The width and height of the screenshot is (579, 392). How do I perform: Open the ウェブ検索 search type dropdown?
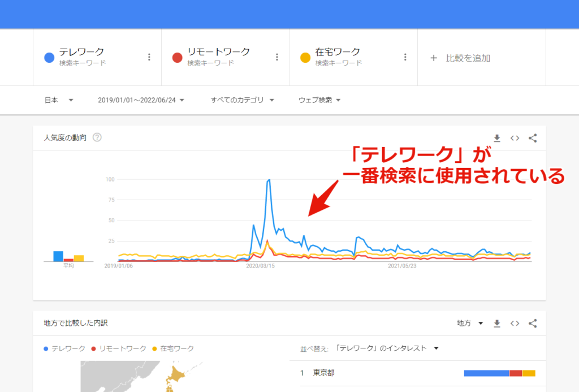(x=319, y=100)
